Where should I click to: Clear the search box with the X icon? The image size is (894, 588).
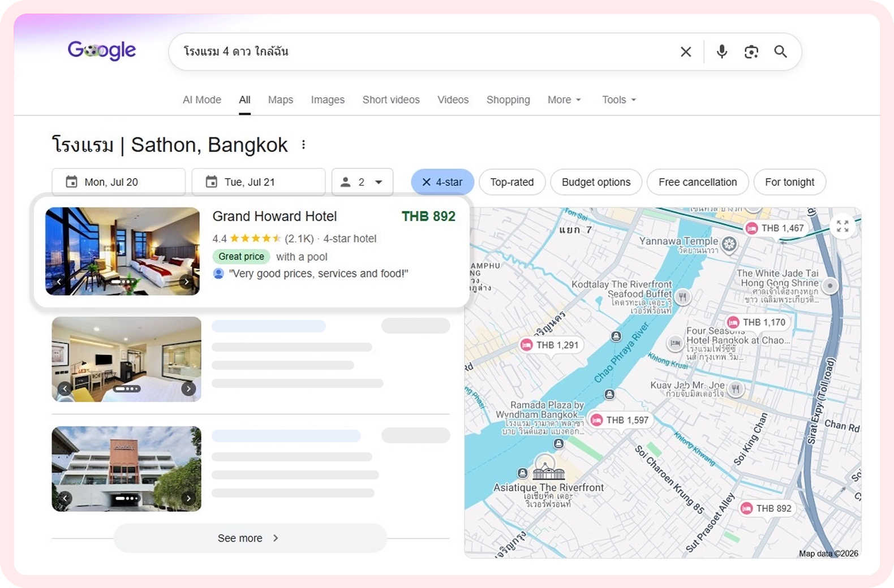[686, 52]
